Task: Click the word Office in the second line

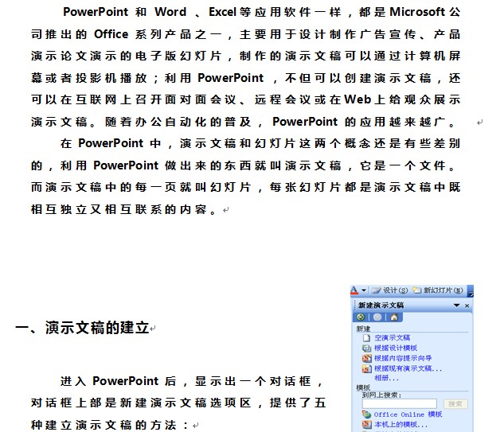Action: (111, 34)
